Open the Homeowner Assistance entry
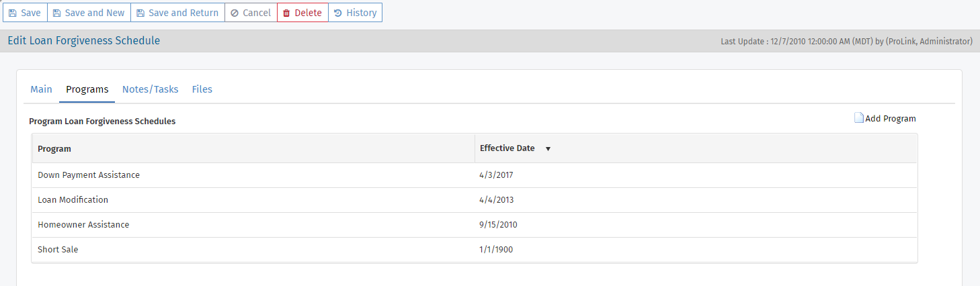This screenshot has width=980, height=286. point(475,225)
